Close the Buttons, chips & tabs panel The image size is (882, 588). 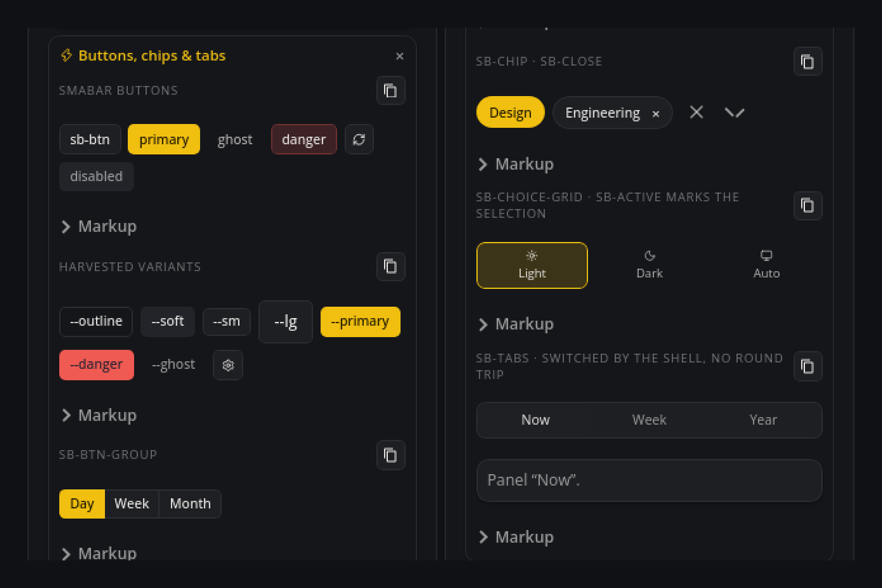pos(400,56)
